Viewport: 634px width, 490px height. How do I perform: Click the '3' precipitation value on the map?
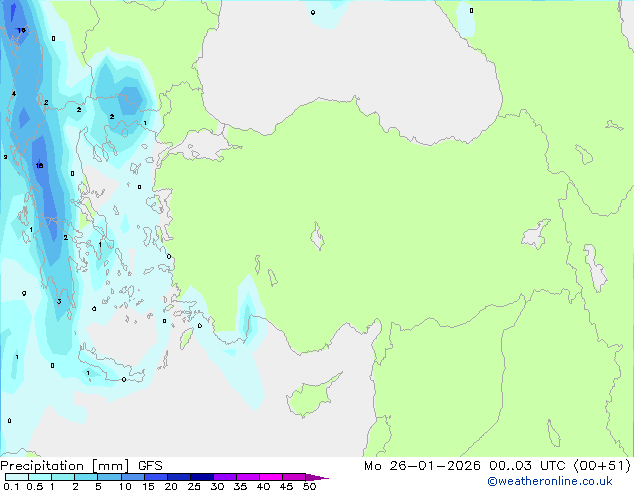59,302
